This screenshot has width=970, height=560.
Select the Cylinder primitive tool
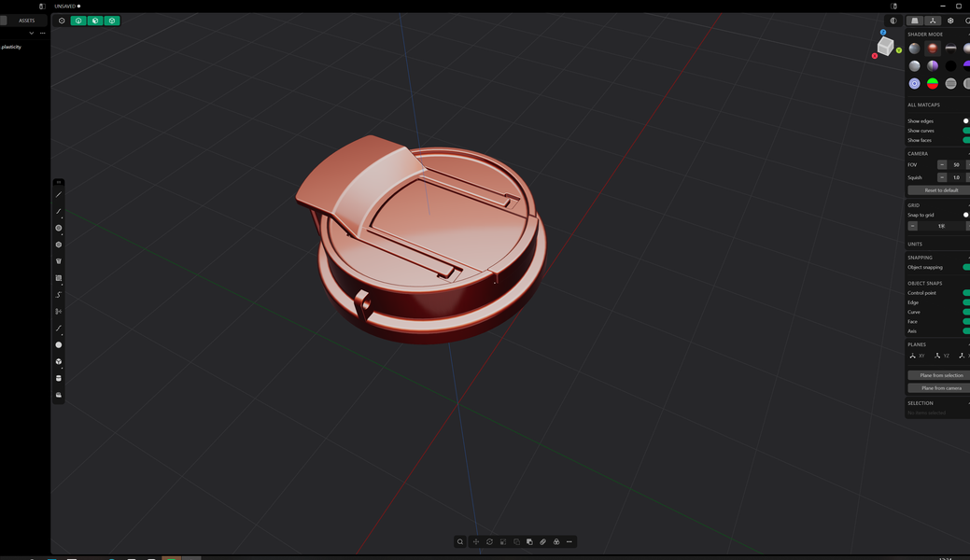(59, 378)
